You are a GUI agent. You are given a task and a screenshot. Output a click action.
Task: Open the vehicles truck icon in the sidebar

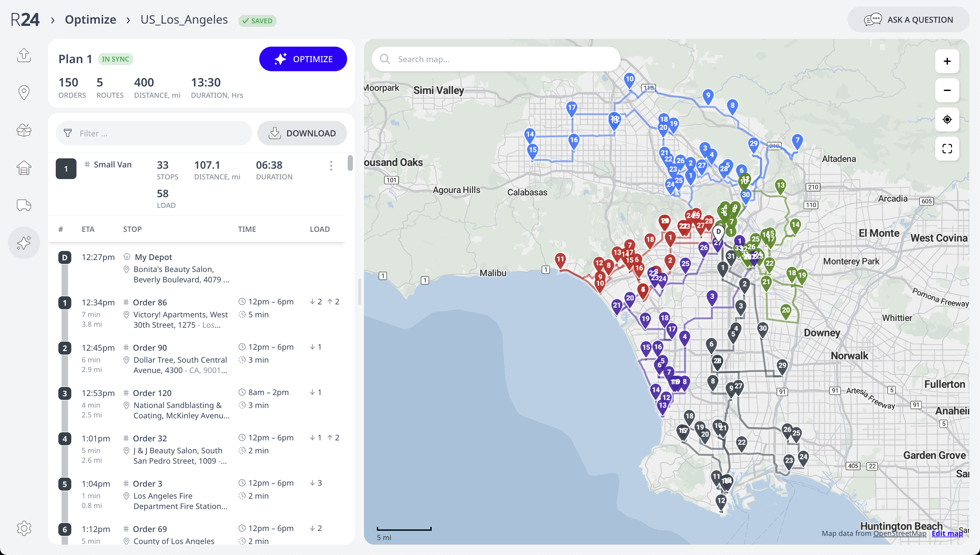tap(24, 205)
